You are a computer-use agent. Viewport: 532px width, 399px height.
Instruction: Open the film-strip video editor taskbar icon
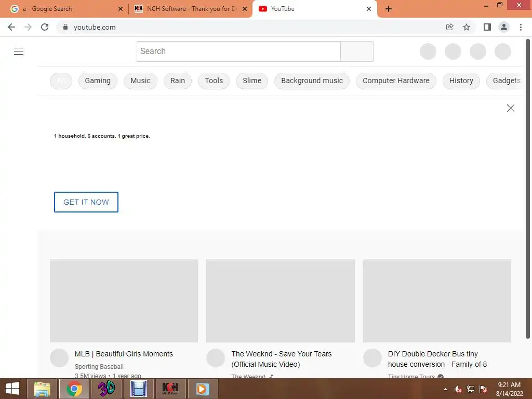pos(139,389)
